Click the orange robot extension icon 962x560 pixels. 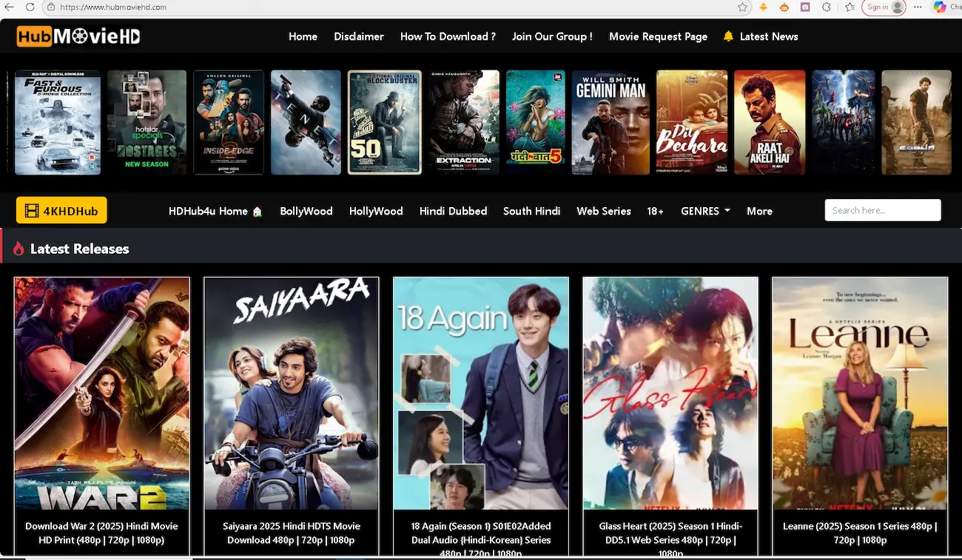784,7
